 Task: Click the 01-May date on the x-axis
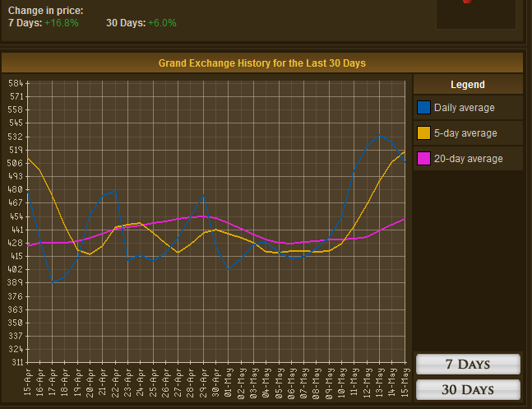229,382
